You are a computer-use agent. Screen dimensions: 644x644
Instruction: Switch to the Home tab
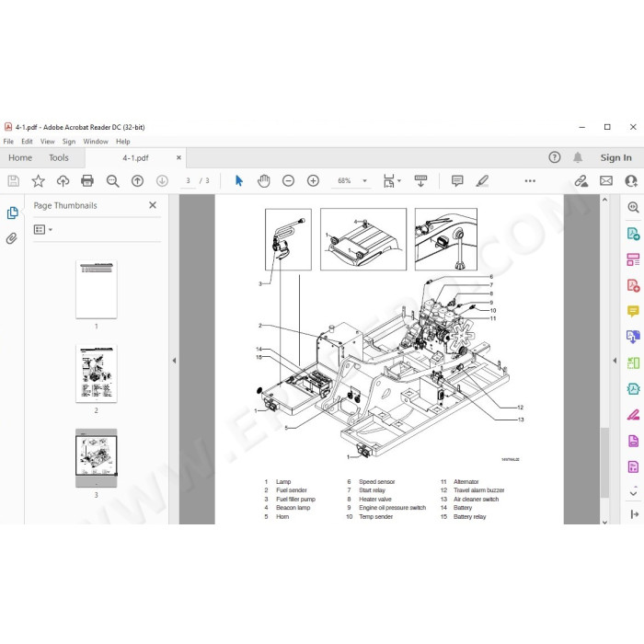[20, 157]
